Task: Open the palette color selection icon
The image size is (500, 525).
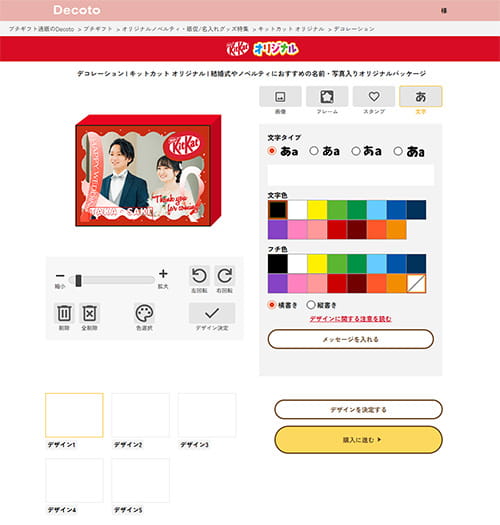Action: (x=144, y=313)
